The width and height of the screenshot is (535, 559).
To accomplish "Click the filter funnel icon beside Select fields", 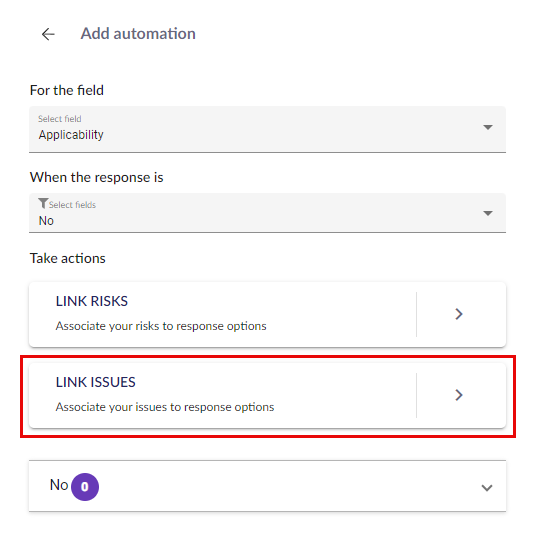I will pyautogui.click(x=43, y=203).
